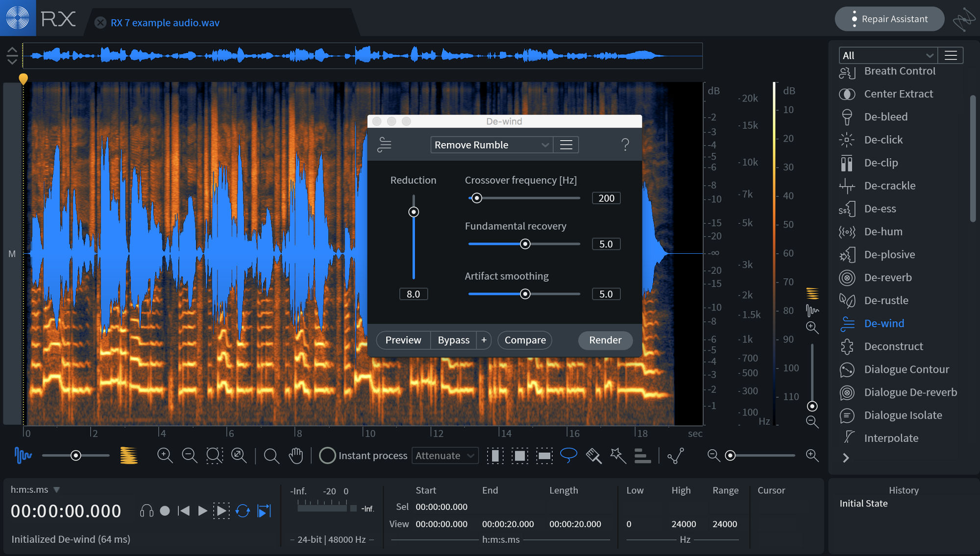Screen dimensions: 980x556
Task: Expand the All module filter dropdown
Action: tap(887, 55)
